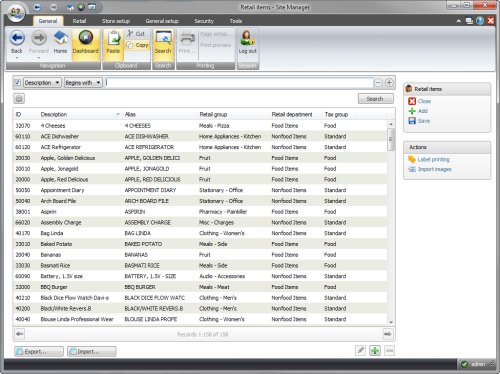The image size is (500, 374).
Task: Sort by the Description column header
Action: pos(80,114)
